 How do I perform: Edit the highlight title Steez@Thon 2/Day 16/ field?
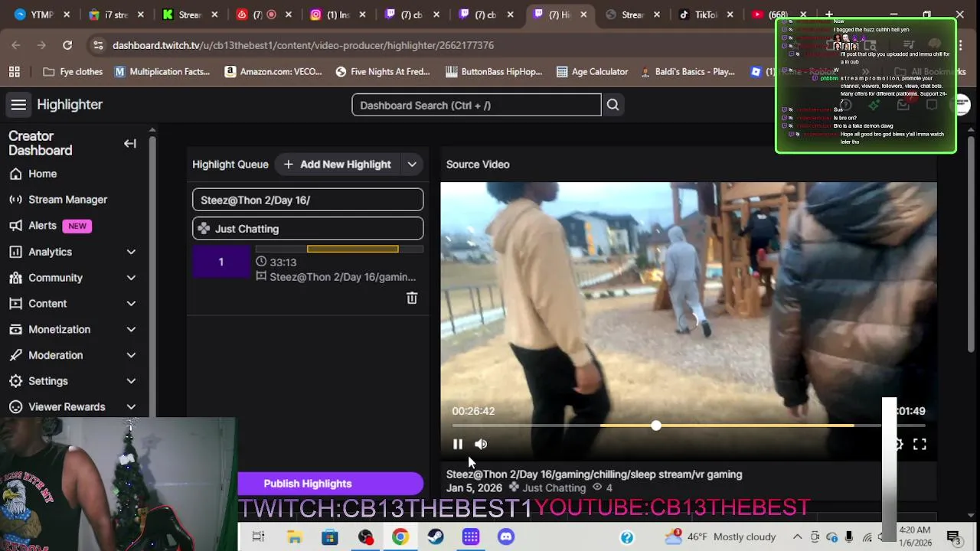pyautogui.click(x=308, y=200)
